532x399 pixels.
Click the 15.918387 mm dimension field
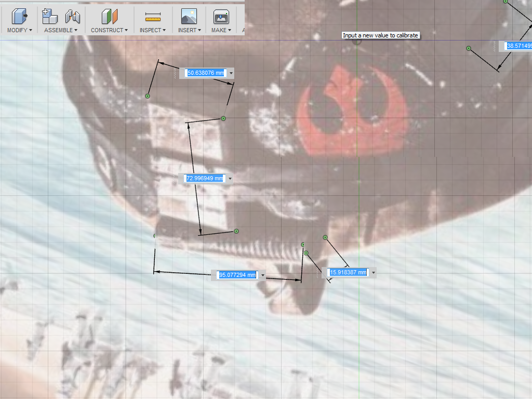click(x=348, y=272)
